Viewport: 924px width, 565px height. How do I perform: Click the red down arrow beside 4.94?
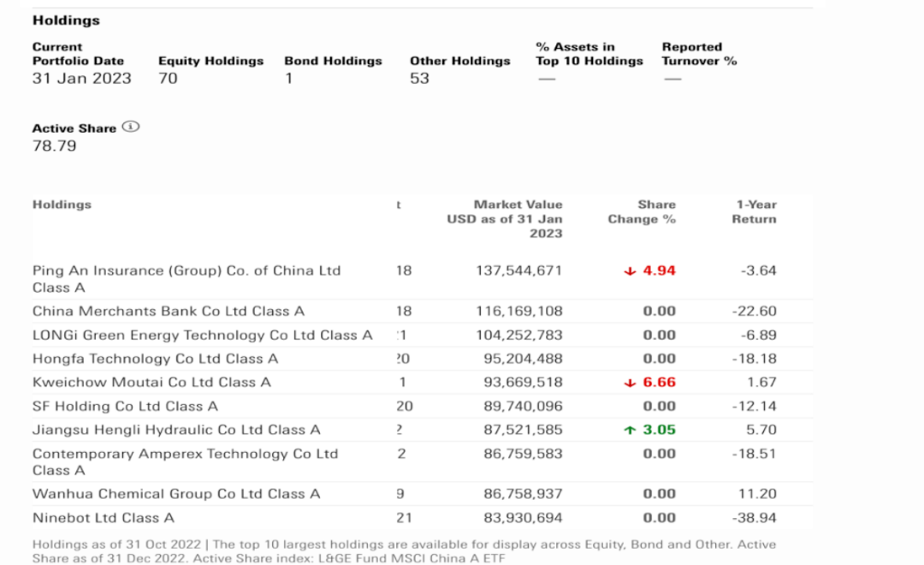[630, 271]
